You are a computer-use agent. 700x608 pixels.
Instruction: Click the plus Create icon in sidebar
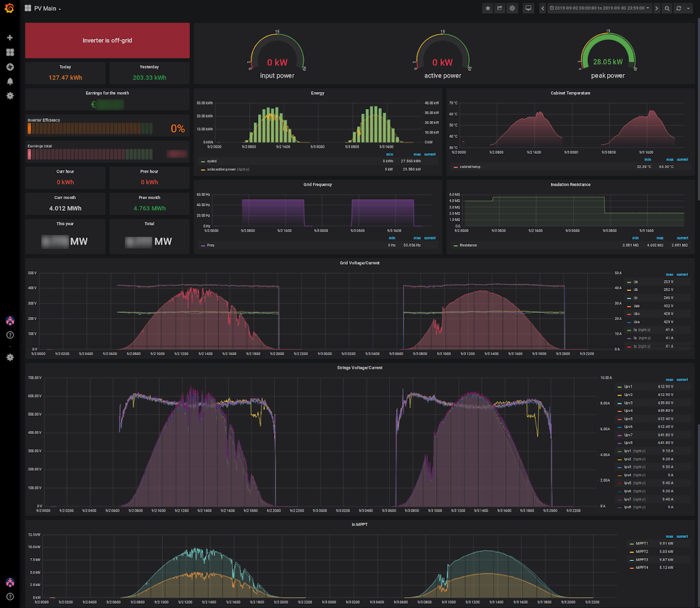pos(10,38)
